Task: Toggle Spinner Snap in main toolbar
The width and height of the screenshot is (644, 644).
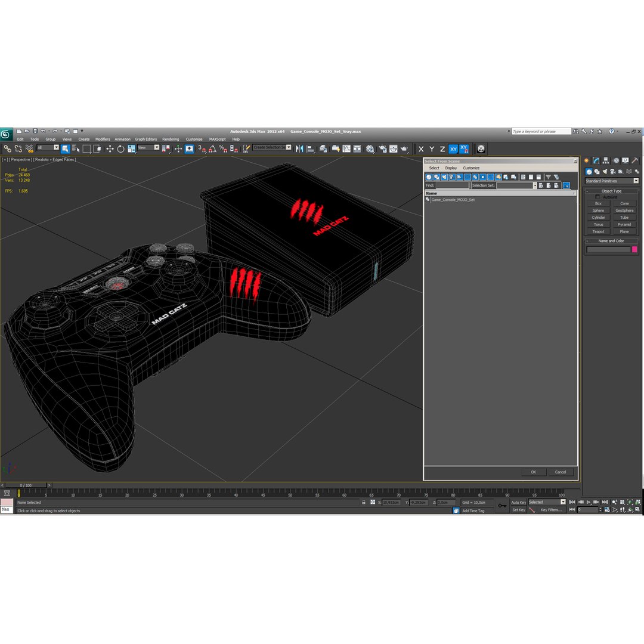Action: click(x=234, y=148)
